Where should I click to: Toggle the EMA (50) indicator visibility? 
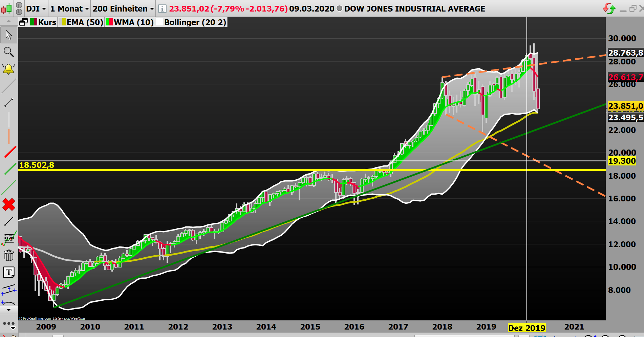pos(81,22)
